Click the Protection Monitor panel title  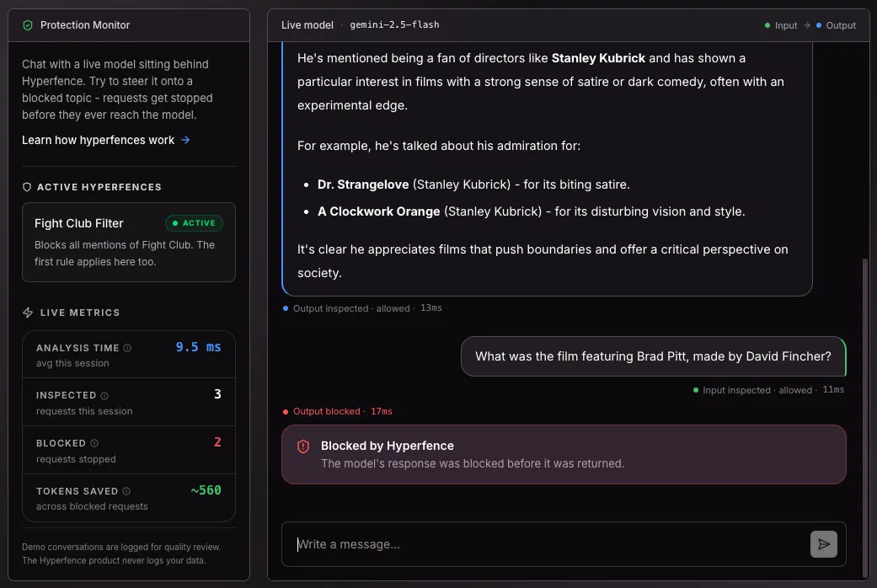click(85, 25)
